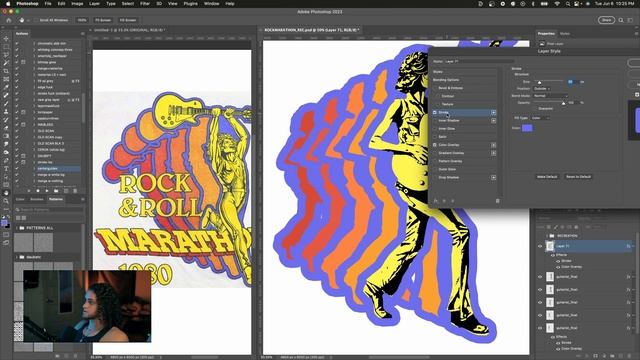Click the record button in Actions panel
This screenshot has width=640, height=360.
[x=38, y=191]
